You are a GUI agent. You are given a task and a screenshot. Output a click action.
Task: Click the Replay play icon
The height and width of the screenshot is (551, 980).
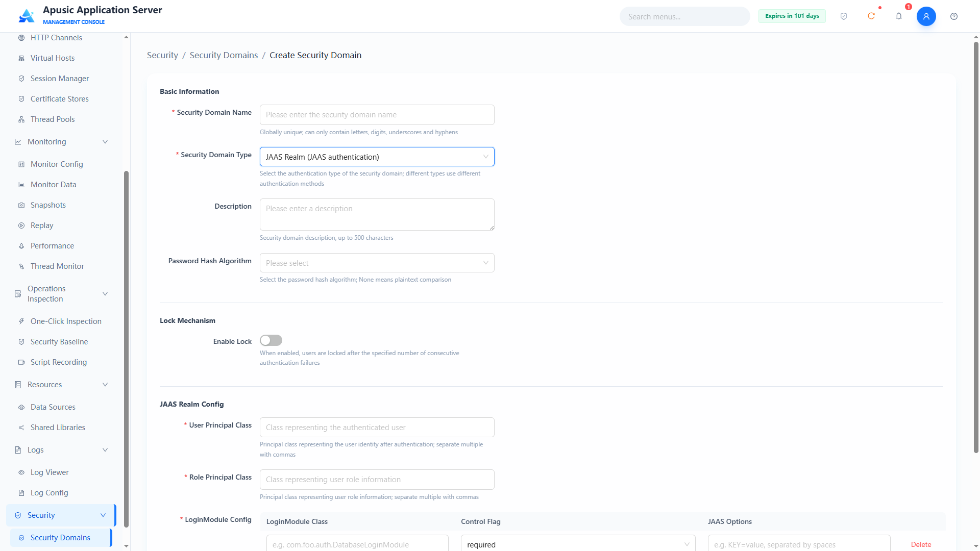coord(21,226)
